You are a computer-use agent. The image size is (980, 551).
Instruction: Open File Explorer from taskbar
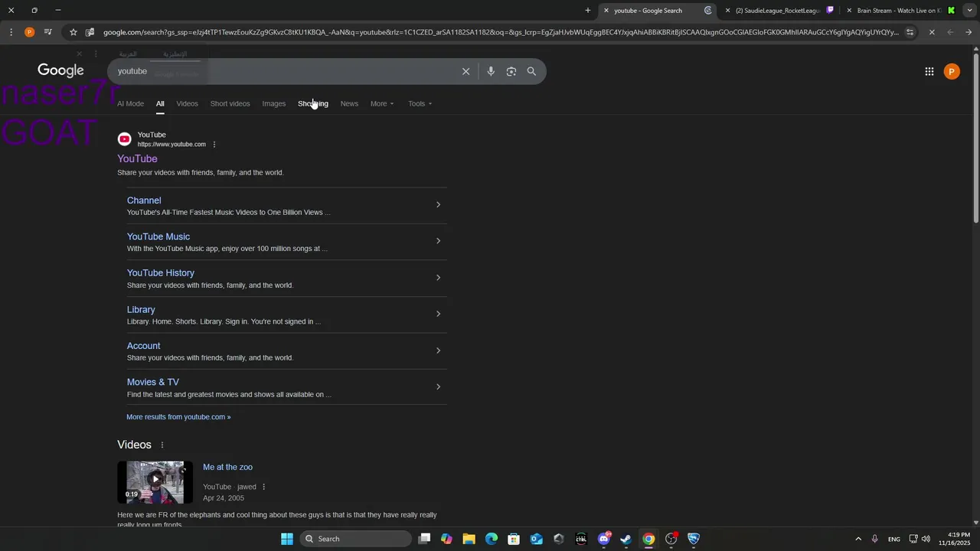(469, 539)
